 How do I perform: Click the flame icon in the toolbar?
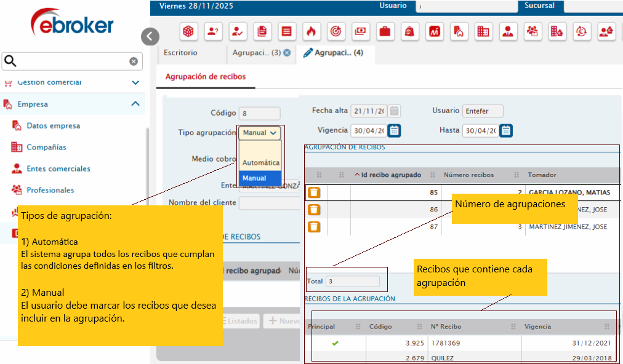311,31
